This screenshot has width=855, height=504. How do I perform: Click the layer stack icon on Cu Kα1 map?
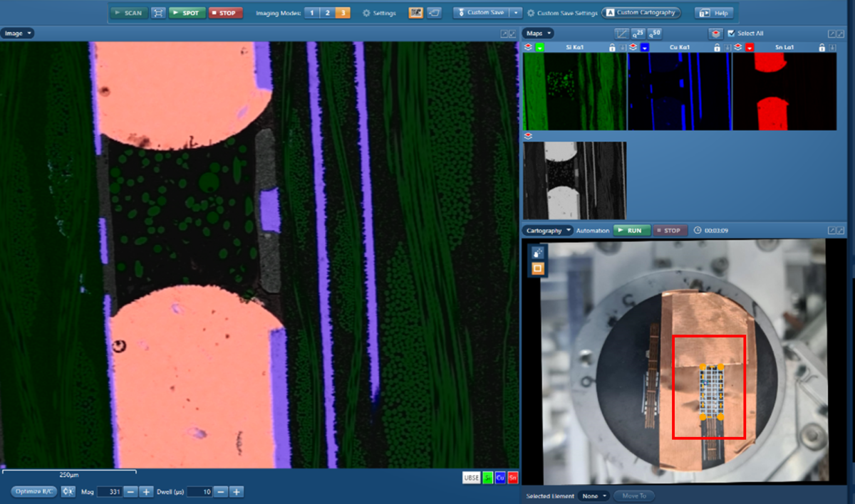[x=633, y=48]
